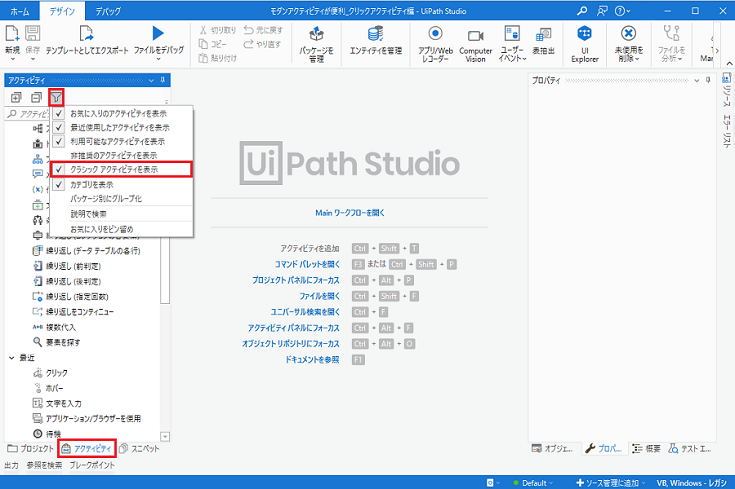Select the クリック activity in recent list
This screenshot has width=735, height=489.
pyautogui.click(x=57, y=372)
